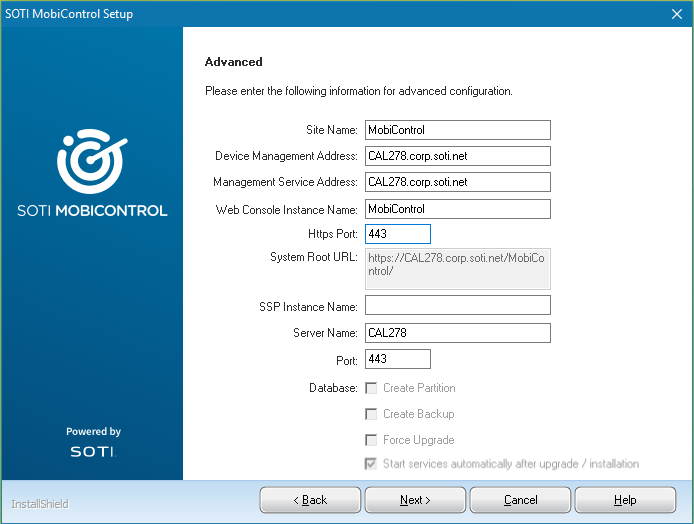694x524 pixels.
Task: Toggle the Create Backup checkbox
Action: coord(372,414)
